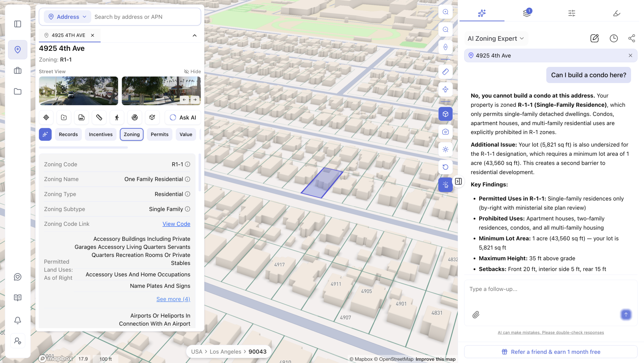Toggle 3D buildings cube button
Viewport: 644px width, 363px height.
point(445,114)
